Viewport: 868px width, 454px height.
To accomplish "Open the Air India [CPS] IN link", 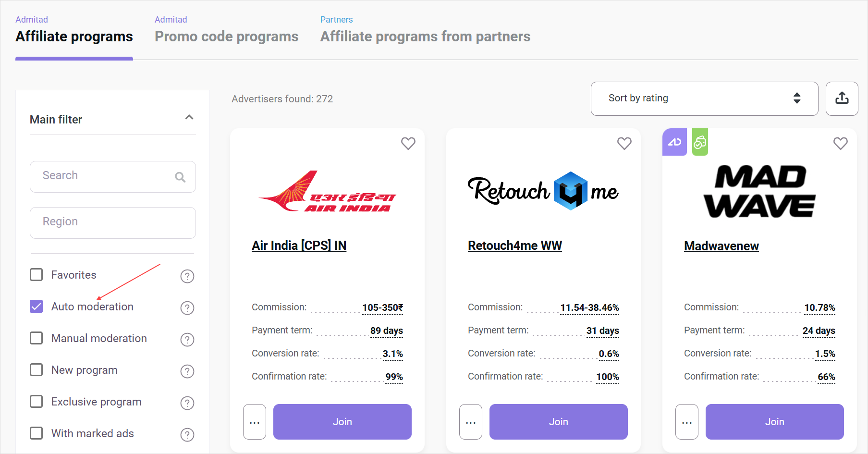I will [x=299, y=245].
